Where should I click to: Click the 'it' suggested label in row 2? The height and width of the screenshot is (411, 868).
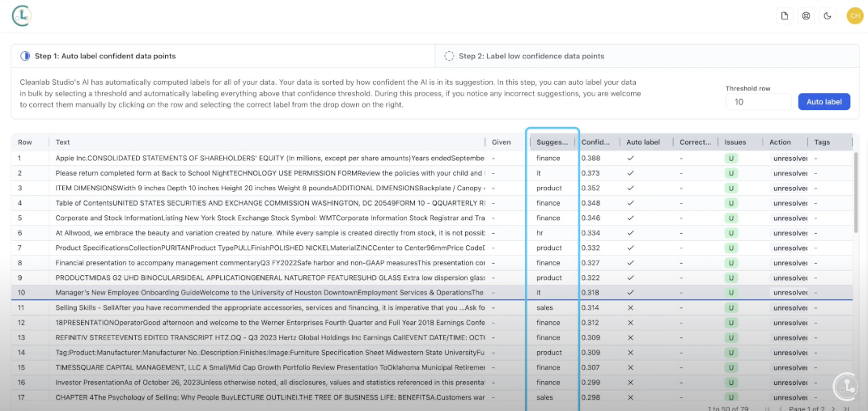coord(538,173)
